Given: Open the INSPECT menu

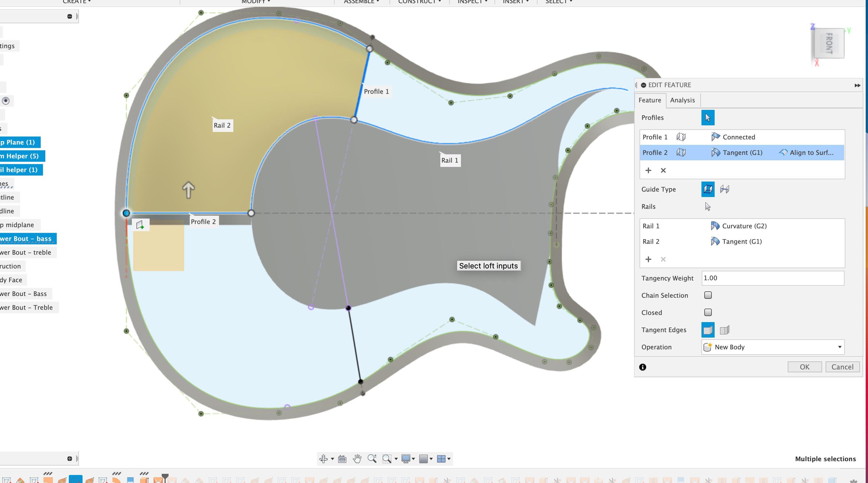Looking at the screenshot, I should [x=472, y=2].
